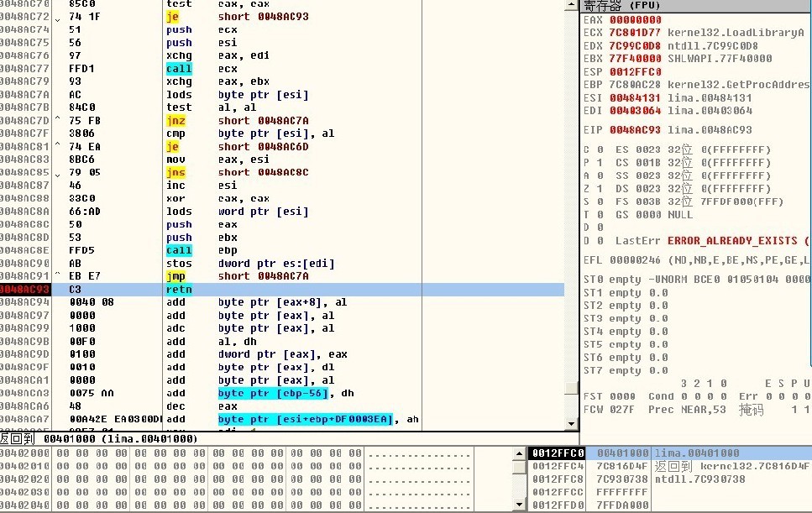Select the 'lods word ptr [esi]' line
The width and height of the screenshot is (812, 513).
(237, 212)
